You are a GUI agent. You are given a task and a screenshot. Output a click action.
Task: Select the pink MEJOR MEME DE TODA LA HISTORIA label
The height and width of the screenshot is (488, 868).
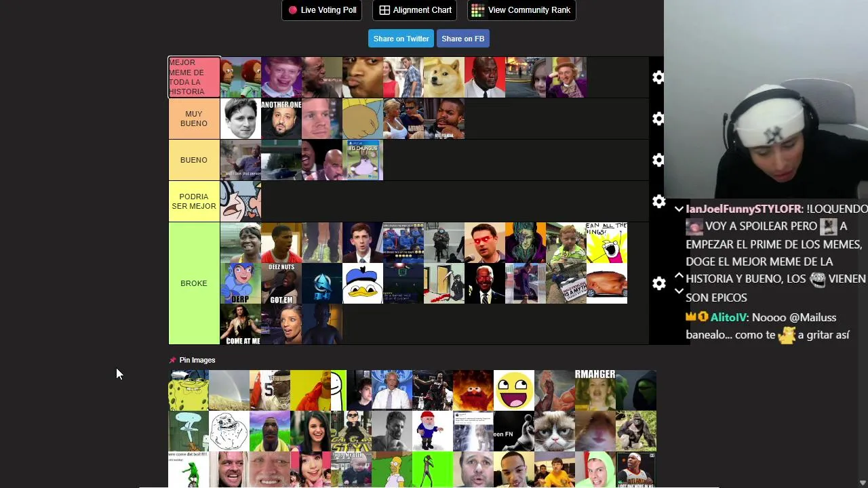point(194,77)
